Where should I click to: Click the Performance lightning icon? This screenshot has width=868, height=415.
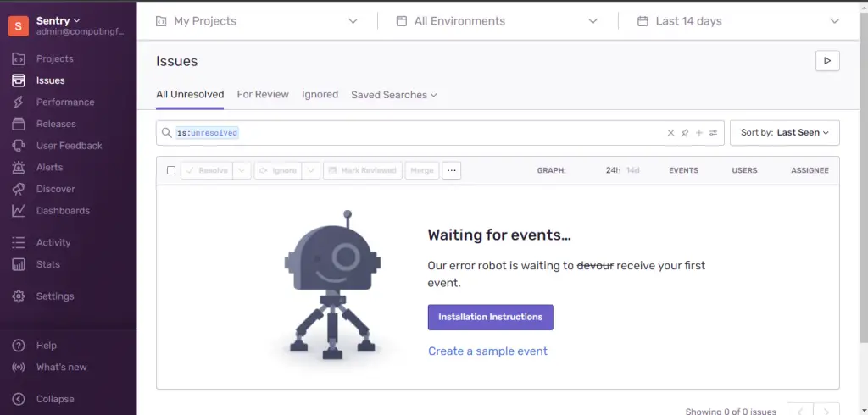click(19, 102)
